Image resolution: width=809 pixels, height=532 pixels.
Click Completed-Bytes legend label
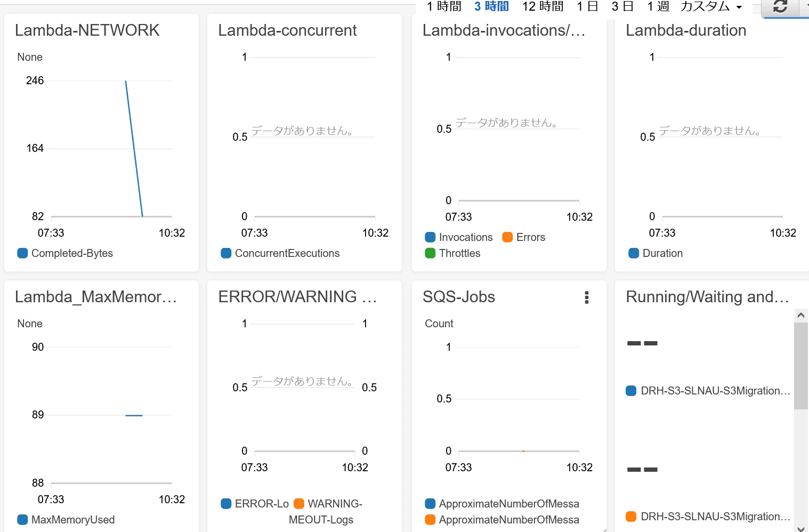pyautogui.click(x=72, y=253)
